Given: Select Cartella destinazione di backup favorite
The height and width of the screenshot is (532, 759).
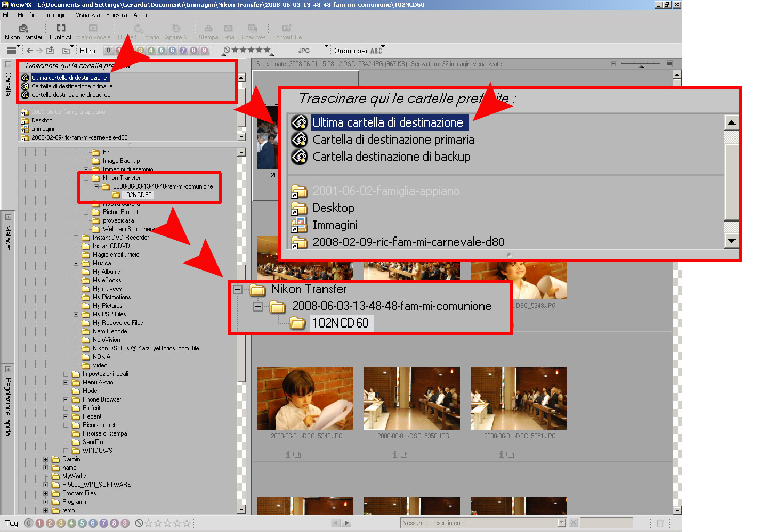Looking at the screenshot, I should [71, 95].
